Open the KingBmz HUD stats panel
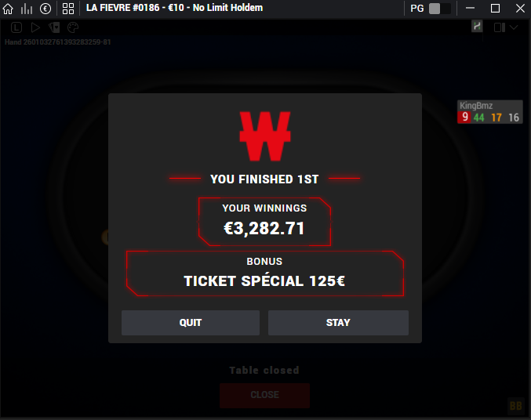 coord(489,112)
